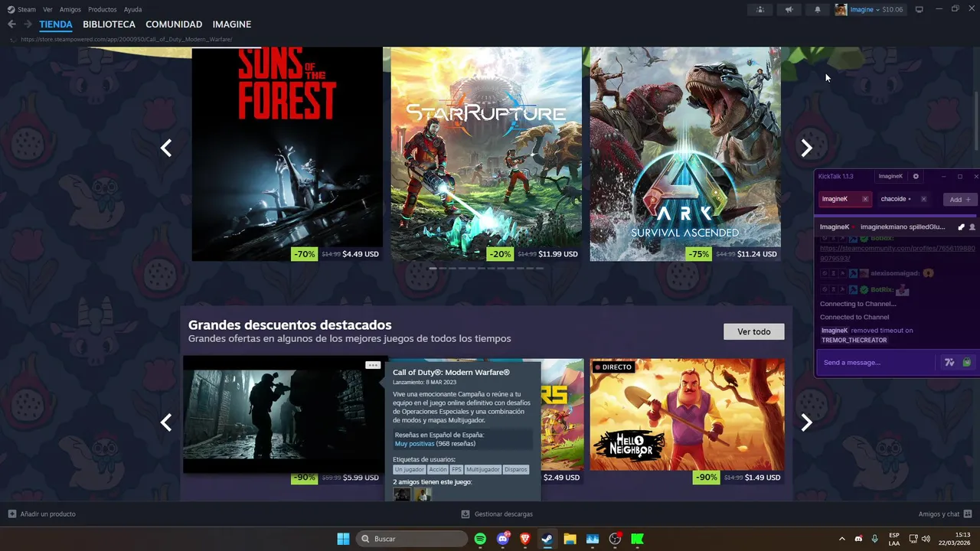Click the Un jugador user tag
Viewport: 980px width, 551px height.
point(409,469)
